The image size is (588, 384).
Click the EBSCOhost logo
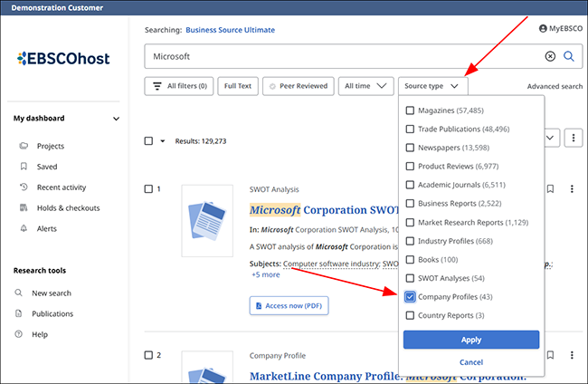pos(63,58)
